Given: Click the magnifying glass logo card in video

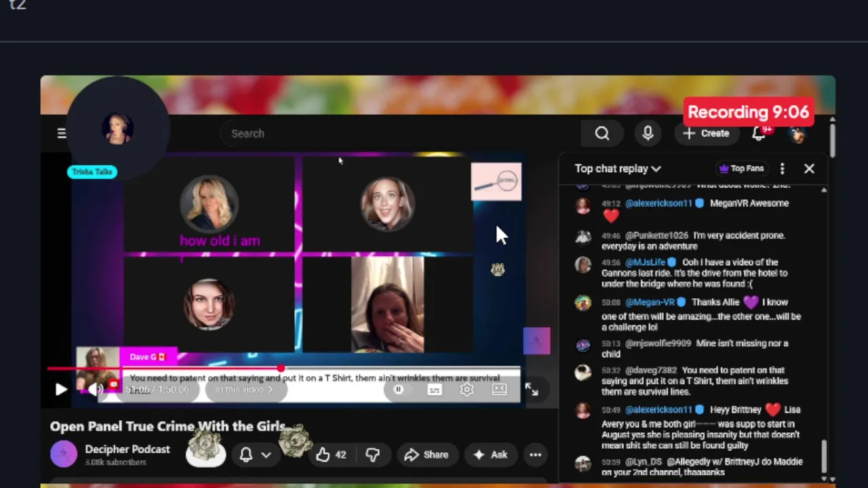Looking at the screenshot, I should [x=496, y=182].
